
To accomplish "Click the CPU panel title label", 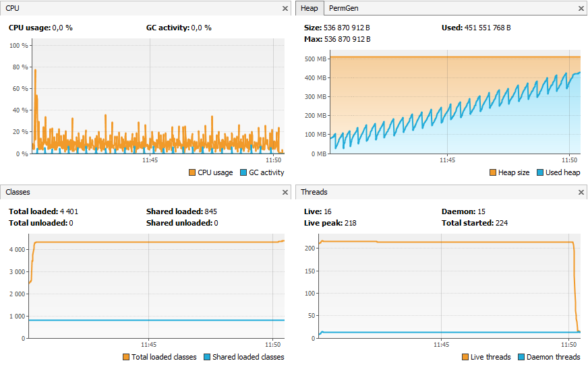I will click(13, 8).
